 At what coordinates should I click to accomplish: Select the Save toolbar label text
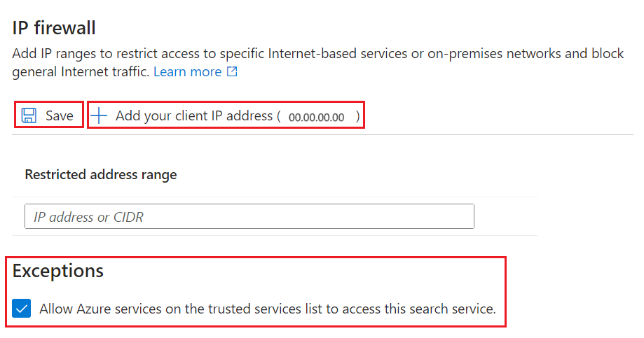coord(59,115)
